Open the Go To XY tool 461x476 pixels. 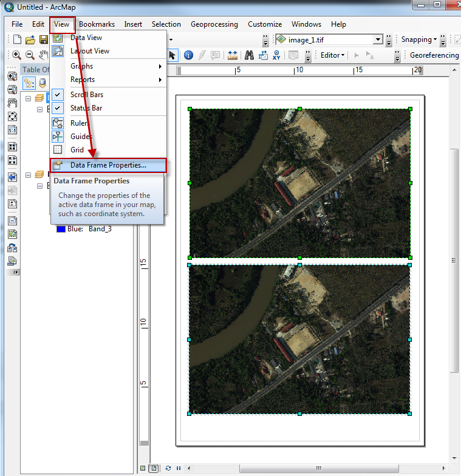pyautogui.click(x=276, y=55)
